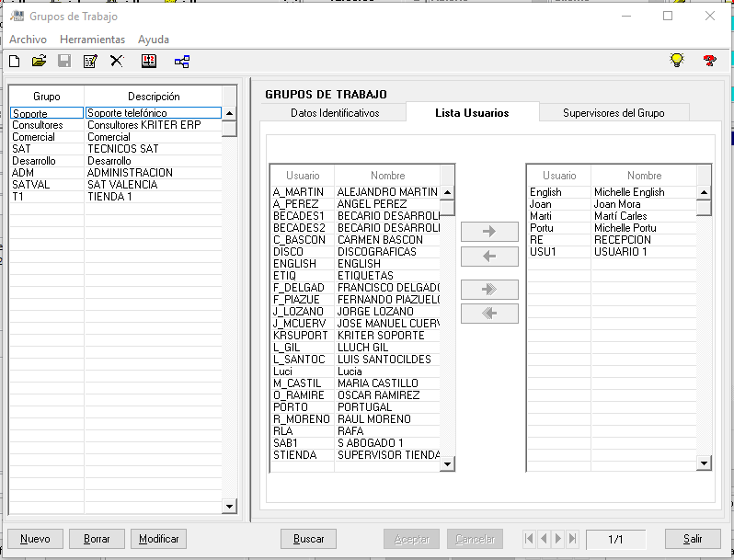The height and width of the screenshot is (560, 734).
Task: Select the Soporte group row
Action: (x=116, y=113)
